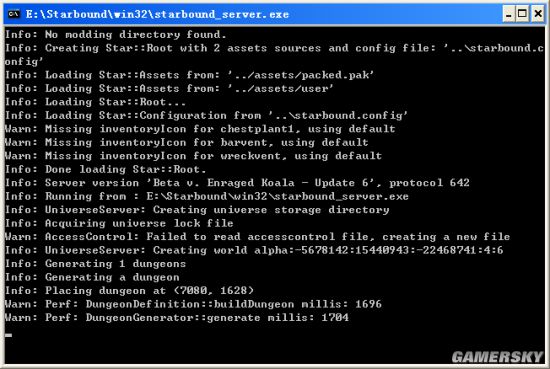
Task: Click the '../assets/user' path text
Action: (x=280, y=88)
